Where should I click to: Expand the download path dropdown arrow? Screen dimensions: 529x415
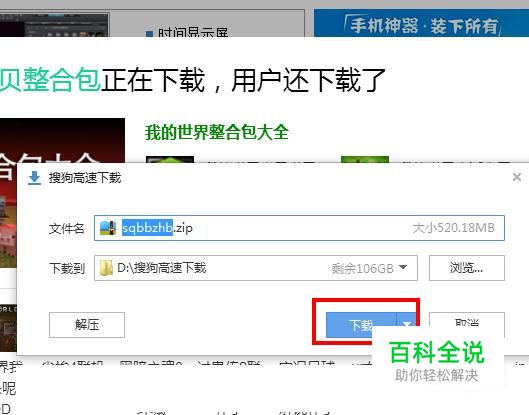click(402, 268)
